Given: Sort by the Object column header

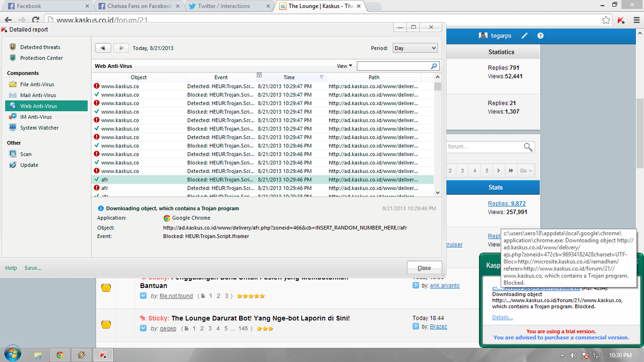Looking at the screenshot, I should [x=138, y=77].
